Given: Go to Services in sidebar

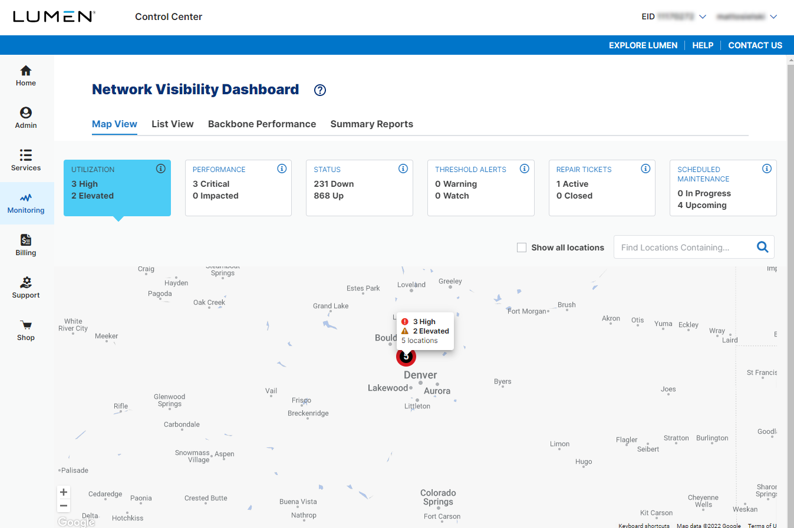Looking at the screenshot, I should pyautogui.click(x=26, y=160).
